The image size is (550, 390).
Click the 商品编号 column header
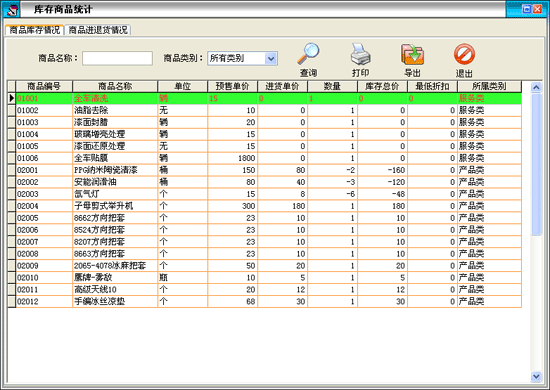tap(44, 86)
